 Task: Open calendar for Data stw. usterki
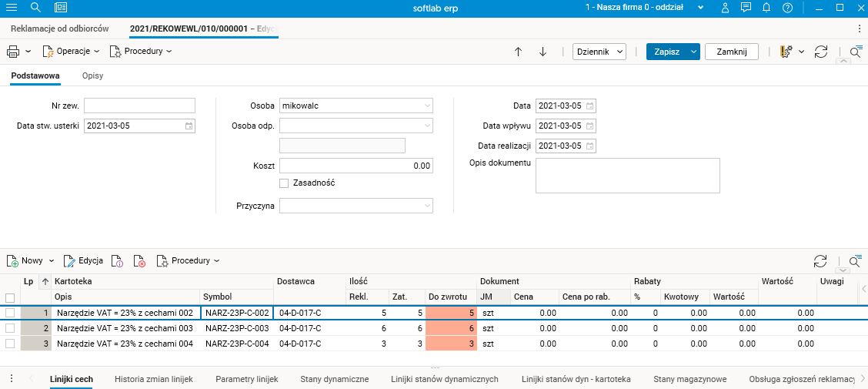coord(189,126)
